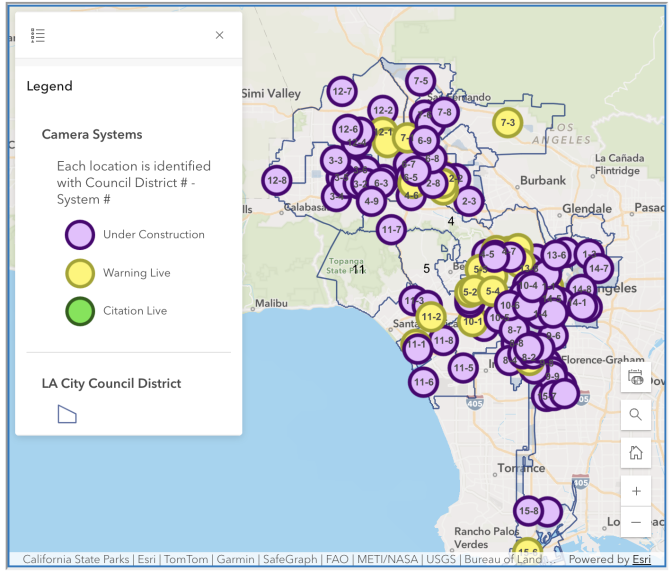Viewport: 672px width, 573px height.
Task: Select camera marker 12-6
Action: pyautogui.click(x=348, y=129)
